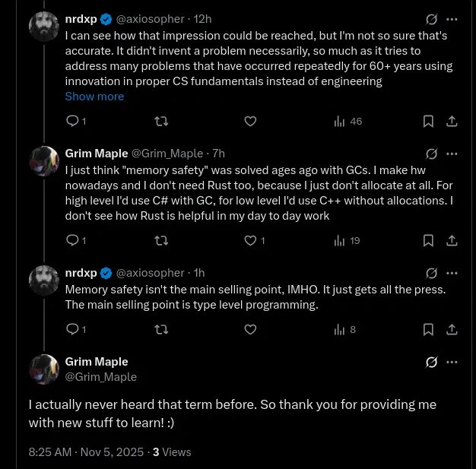Expand options on the final Grim Maple post

(452, 362)
